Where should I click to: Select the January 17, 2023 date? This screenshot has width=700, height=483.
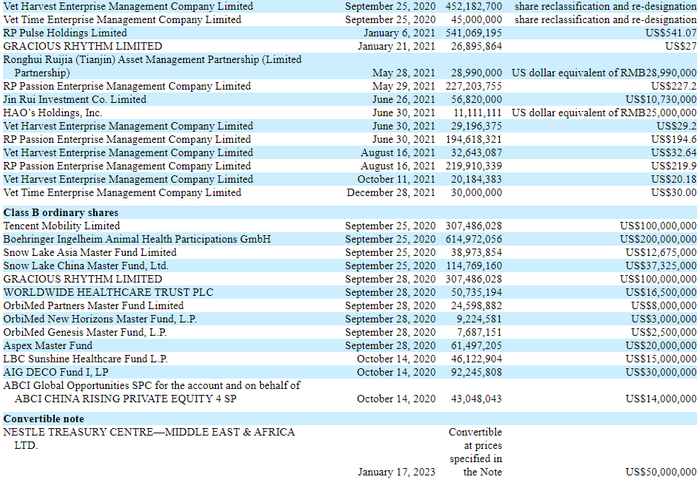[396, 472]
